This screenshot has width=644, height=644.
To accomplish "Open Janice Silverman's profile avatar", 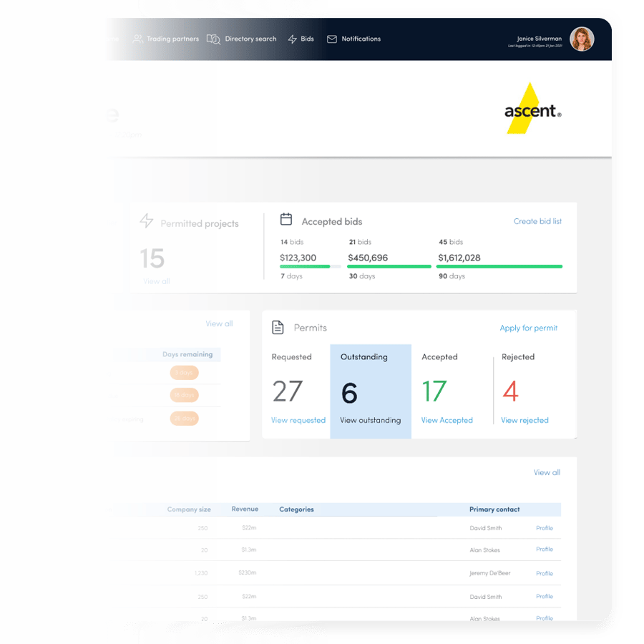I will pyautogui.click(x=582, y=39).
